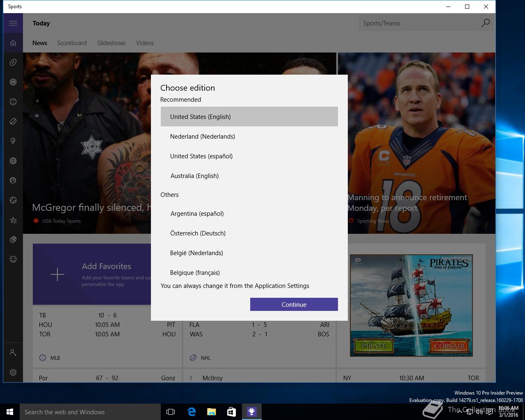Click the MLB league icon

[43, 358]
